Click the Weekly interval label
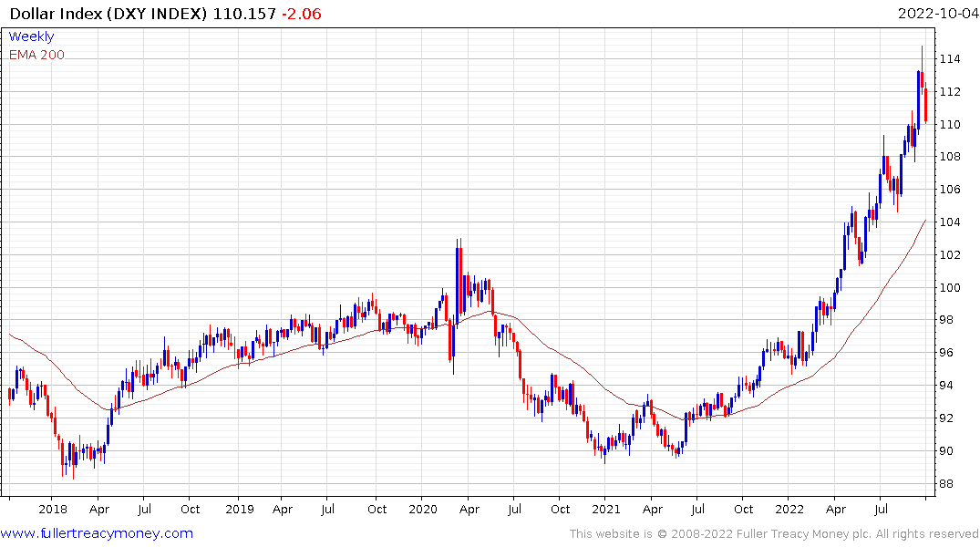 (31, 36)
